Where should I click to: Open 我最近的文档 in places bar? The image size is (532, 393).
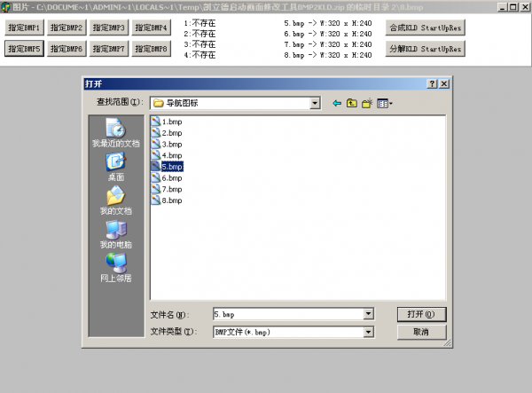pyautogui.click(x=115, y=133)
